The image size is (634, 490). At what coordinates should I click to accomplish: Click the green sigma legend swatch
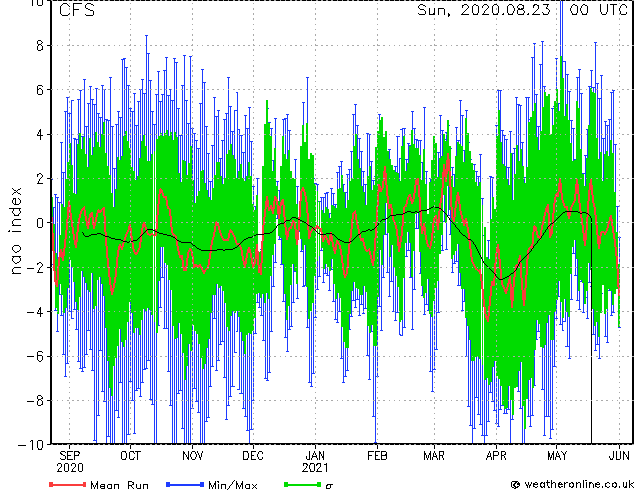[x=302, y=484]
